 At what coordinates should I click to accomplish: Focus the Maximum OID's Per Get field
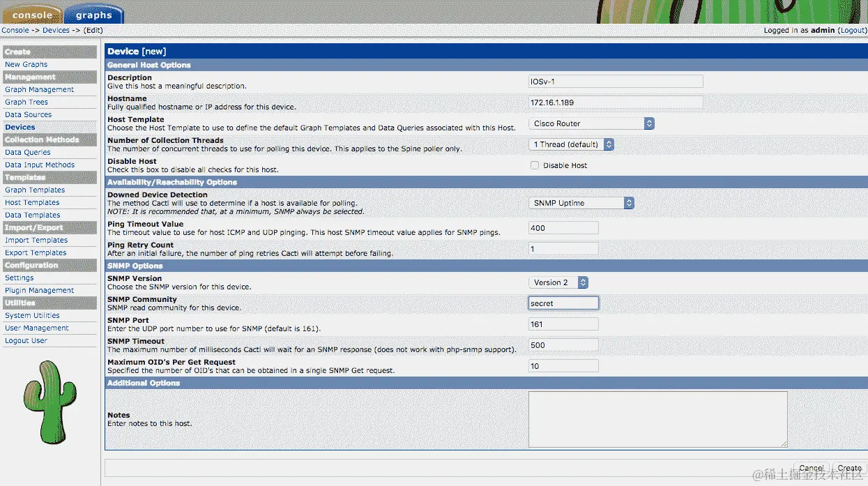coord(563,366)
